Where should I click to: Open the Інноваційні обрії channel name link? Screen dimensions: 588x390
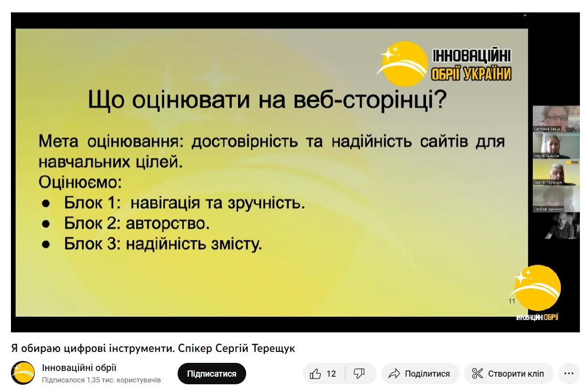point(80,368)
